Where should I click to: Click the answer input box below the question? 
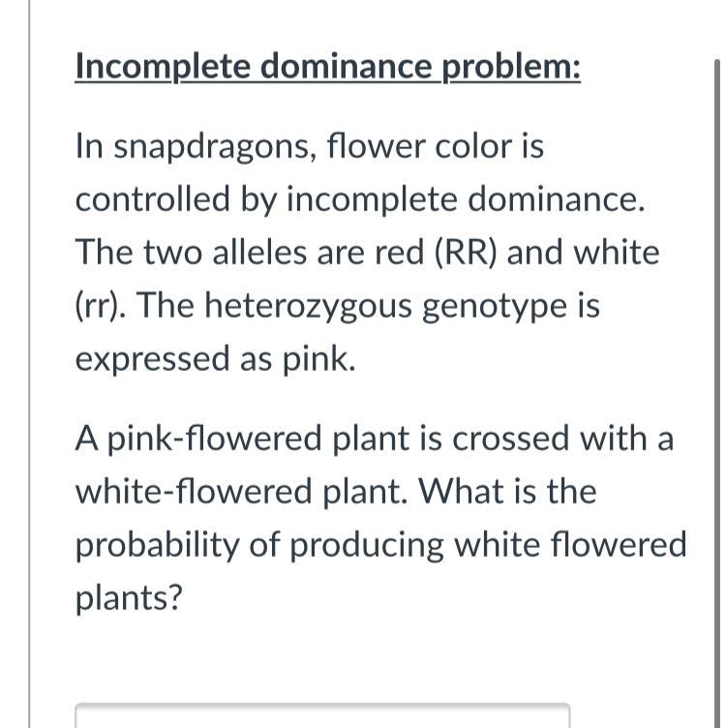322,716
